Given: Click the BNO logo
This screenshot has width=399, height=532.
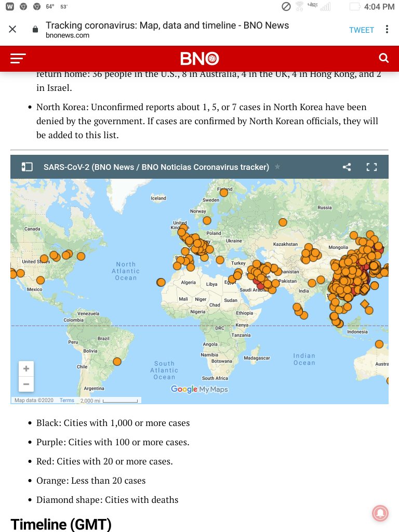Looking at the screenshot, I should [199, 58].
